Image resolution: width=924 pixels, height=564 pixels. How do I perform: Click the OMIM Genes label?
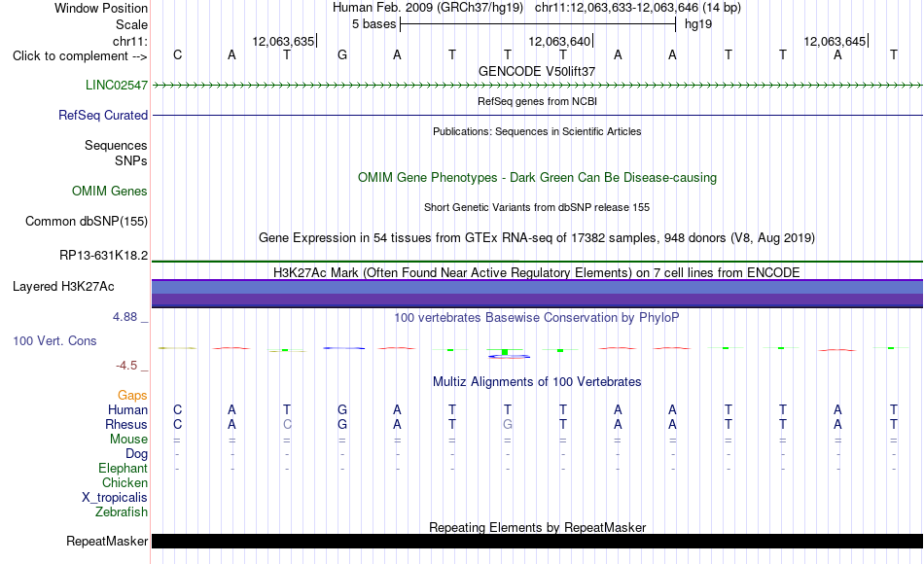(110, 191)
